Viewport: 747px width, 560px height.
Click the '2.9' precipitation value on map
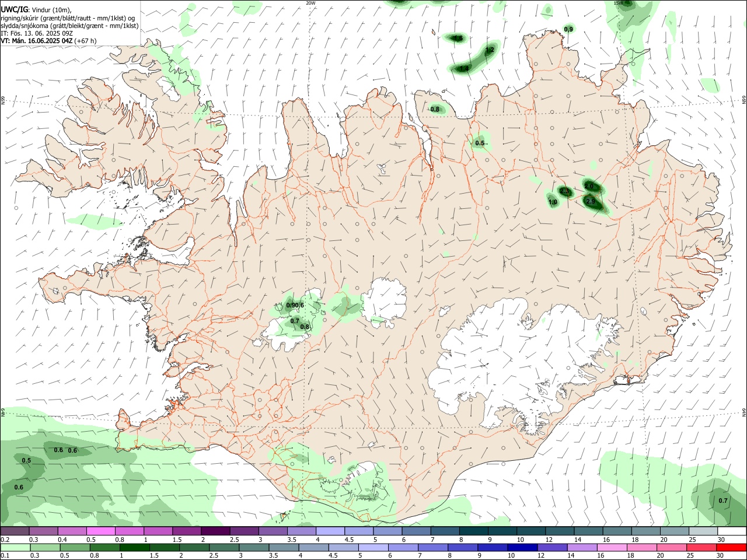point(590,202)
